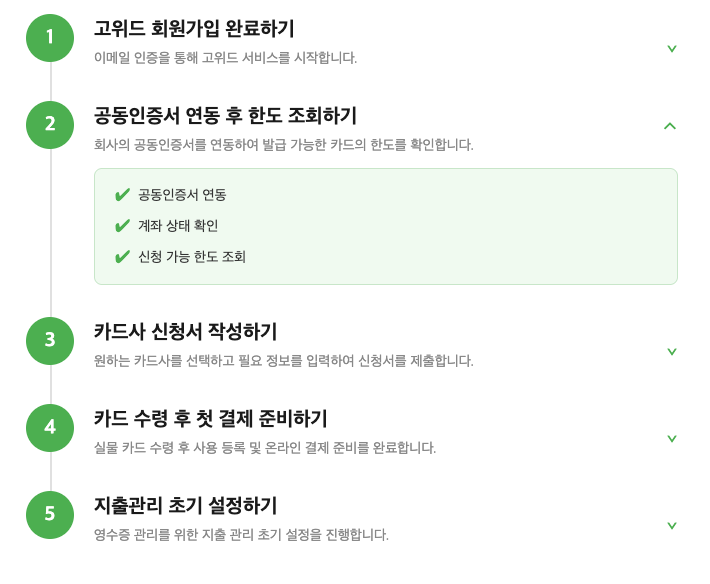The height and width of the screenshot is (584, 710).
Task: Open the 지출관리 초기 설정하기 heading
Action: click(185, 505)
